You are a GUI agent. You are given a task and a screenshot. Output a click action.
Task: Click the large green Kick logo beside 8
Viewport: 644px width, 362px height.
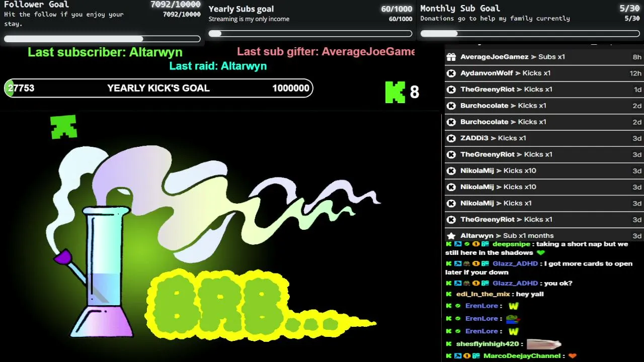pyautogui.click(x=395, y=92)
